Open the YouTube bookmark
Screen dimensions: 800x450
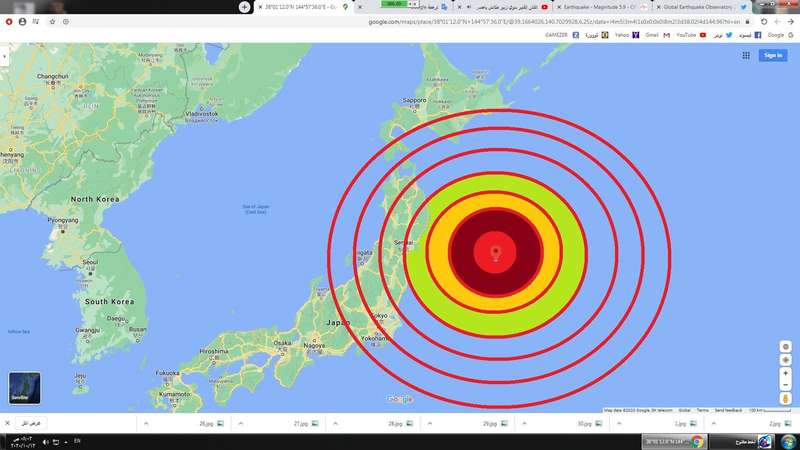689,34
